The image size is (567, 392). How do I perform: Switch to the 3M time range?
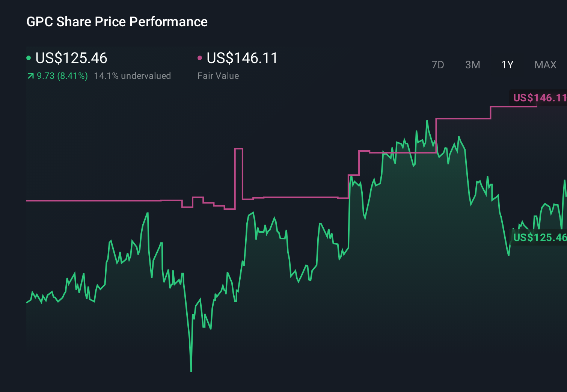click(472, 65)
